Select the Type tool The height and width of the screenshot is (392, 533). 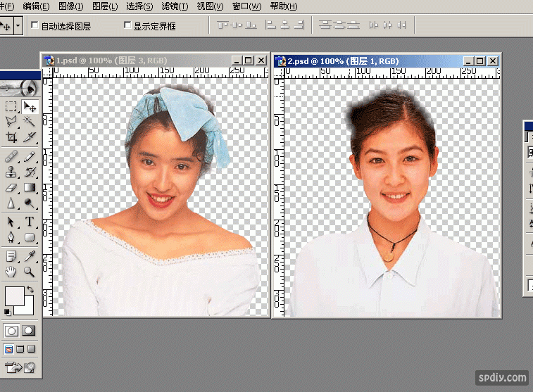(x=30, y=222)
